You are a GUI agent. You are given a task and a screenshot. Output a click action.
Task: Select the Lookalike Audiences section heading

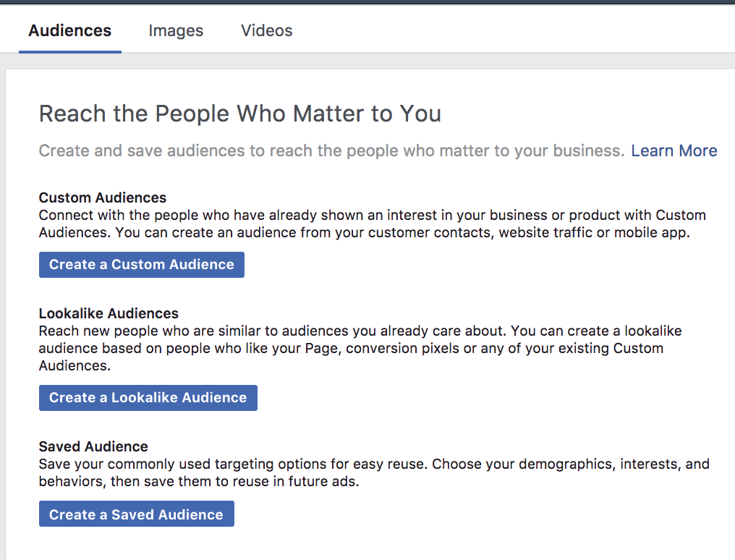109,313
